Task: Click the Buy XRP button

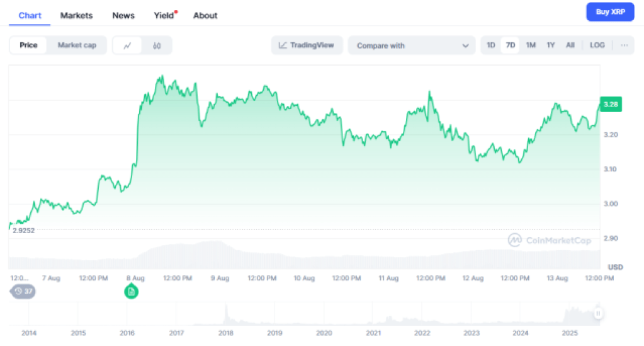Action: (610, 11)
